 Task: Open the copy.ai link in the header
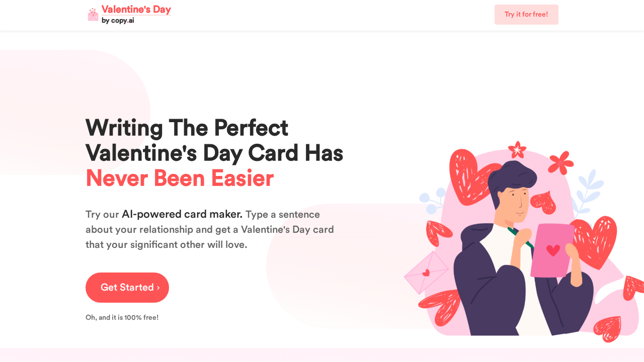122,21
